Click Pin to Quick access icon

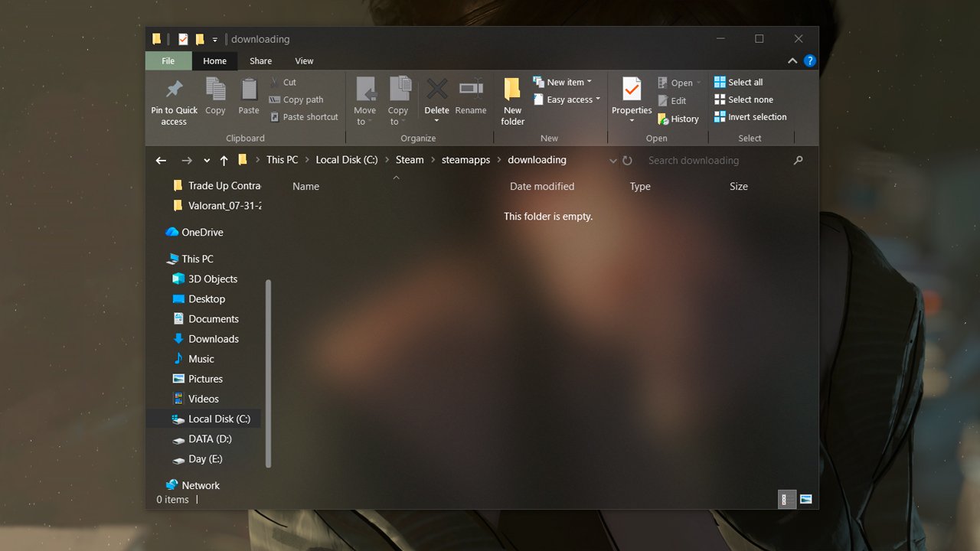pos(175,89)
